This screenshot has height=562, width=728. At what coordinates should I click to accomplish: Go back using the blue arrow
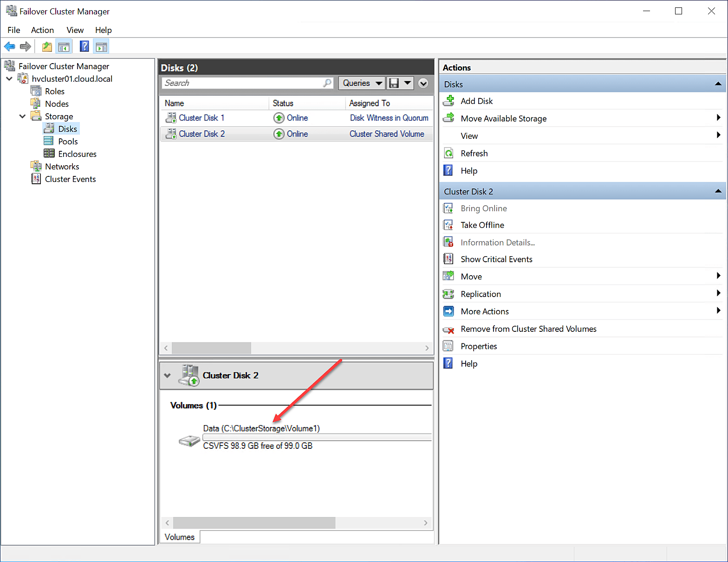tap(9, 46)
